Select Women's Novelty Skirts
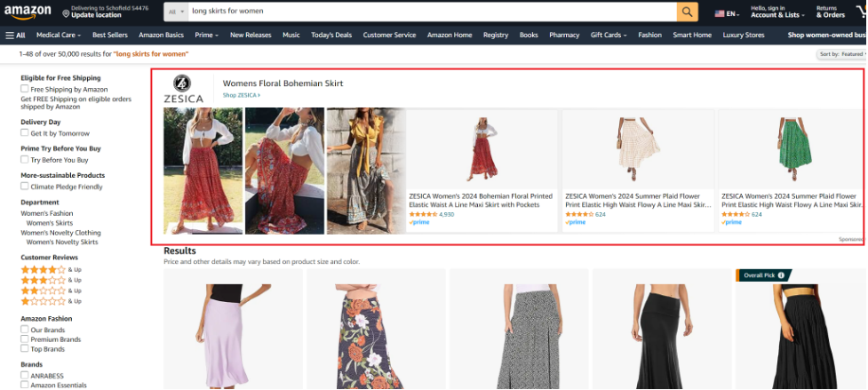The width and height of the screenshot is (868, 390). point(62,242)
